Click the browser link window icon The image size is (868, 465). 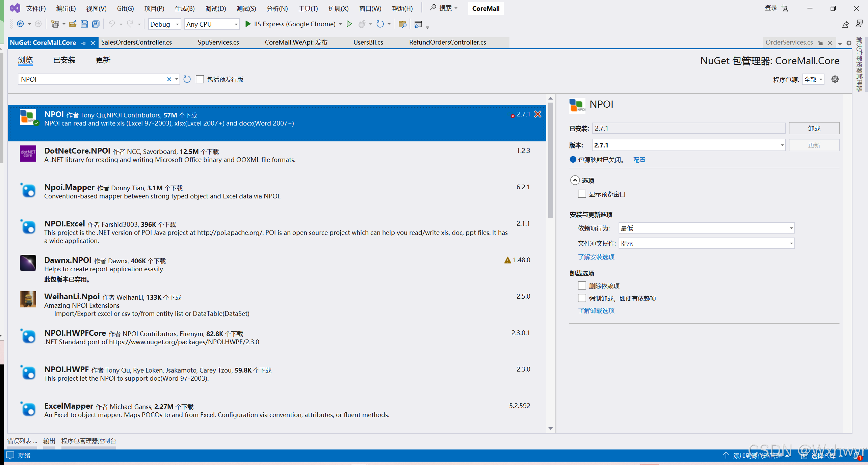point(418,24)
